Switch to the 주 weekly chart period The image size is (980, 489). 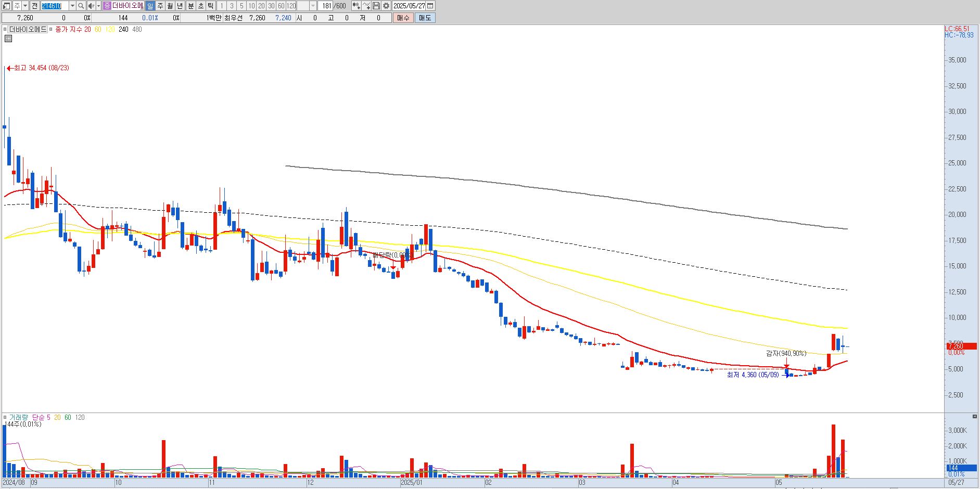160,6
